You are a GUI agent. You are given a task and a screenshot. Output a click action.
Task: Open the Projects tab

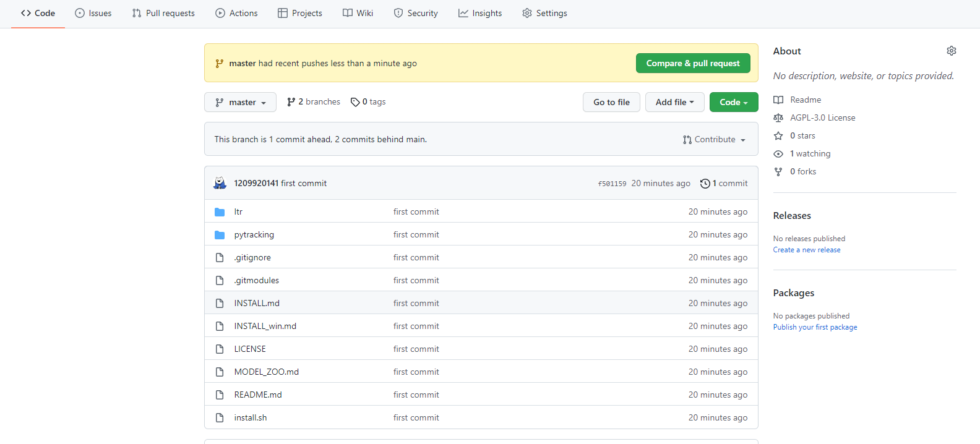click(x=300, y=13)
